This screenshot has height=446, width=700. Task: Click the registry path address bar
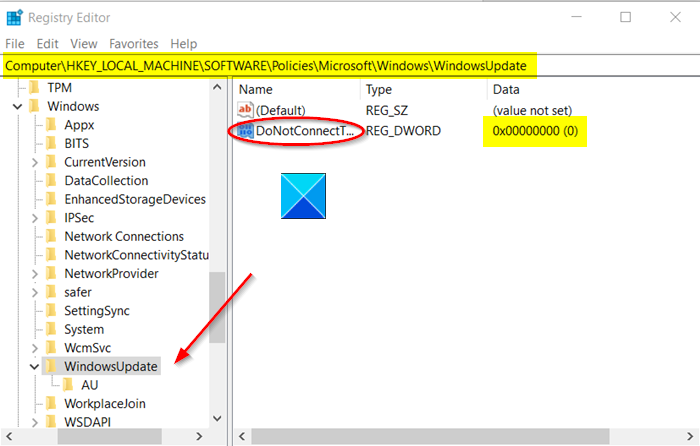click(x=350, y=66)
